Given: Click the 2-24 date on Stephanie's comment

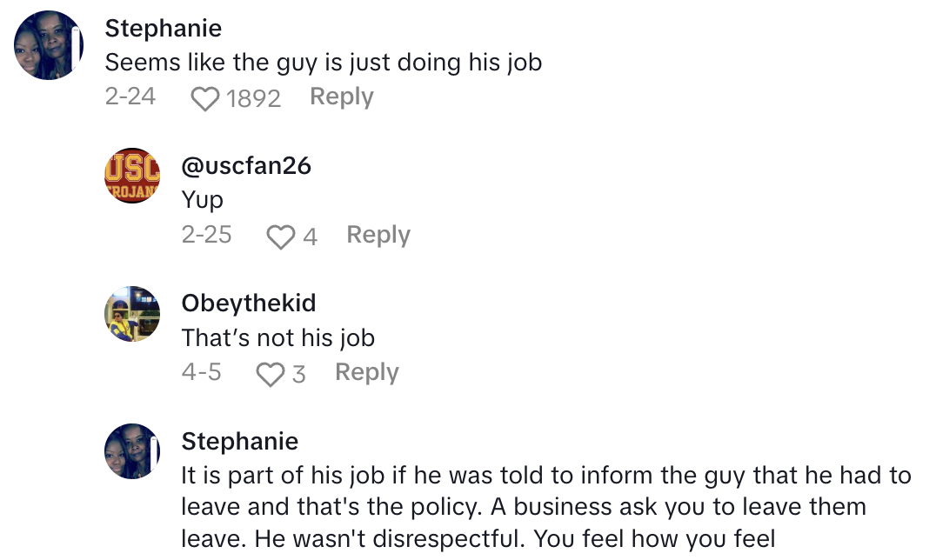Looking at the screenshot, I should (130, 97).
